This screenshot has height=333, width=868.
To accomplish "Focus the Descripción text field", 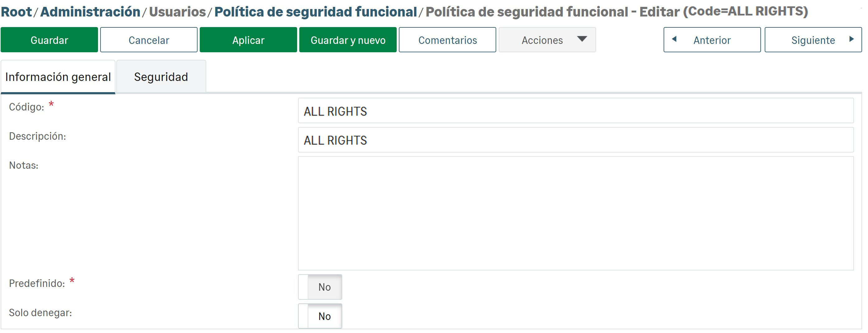I will point(576,140).
